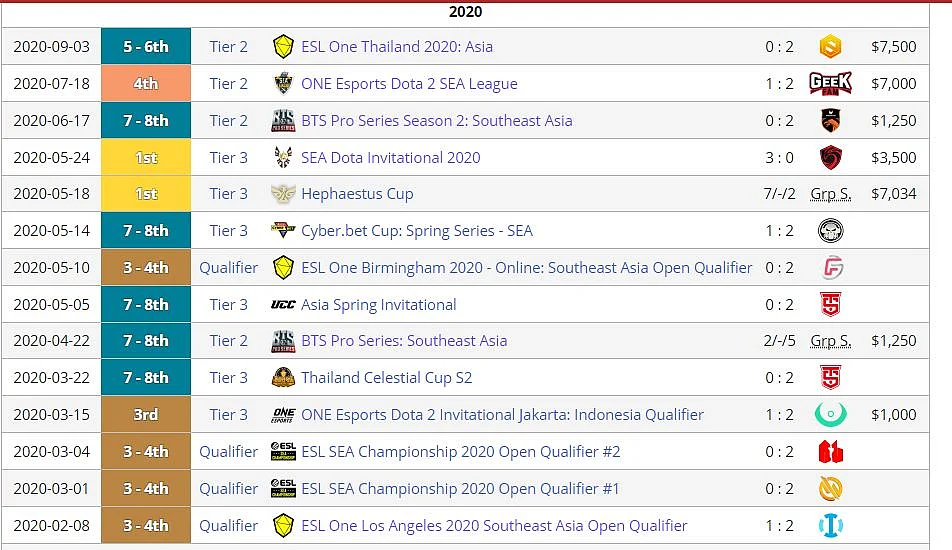
Task: Click Grp S. in BTS Pro Series: Southeast Asia row
Action: (x=831, y=341)
